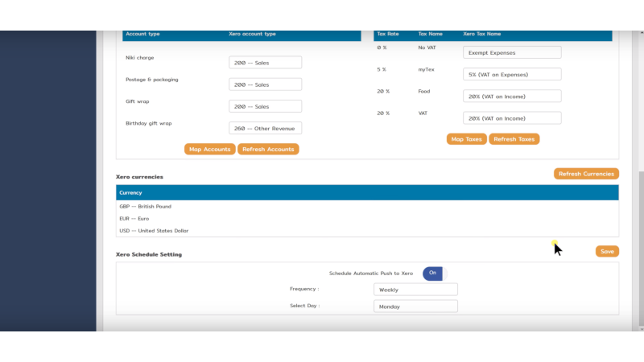Viewport: 644px width, 362px height.
Task: Open Frequency Weekly dropdown
Action: (415, 290)
